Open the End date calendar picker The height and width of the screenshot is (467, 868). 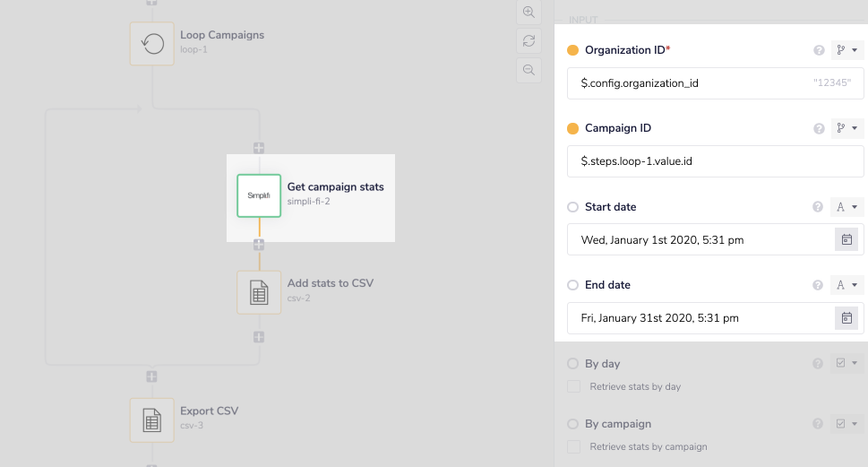coord(846,317)
